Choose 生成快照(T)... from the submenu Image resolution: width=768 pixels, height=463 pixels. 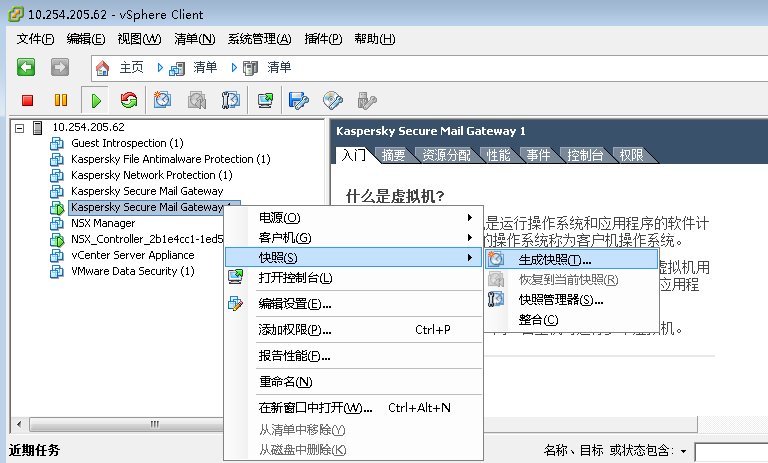(571, 259)
